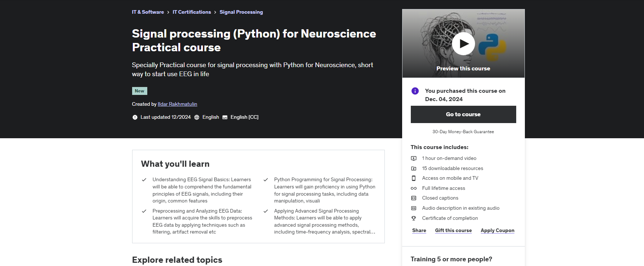
Task: Click the Last updated 12/2024 text
Action: [165, 117]
